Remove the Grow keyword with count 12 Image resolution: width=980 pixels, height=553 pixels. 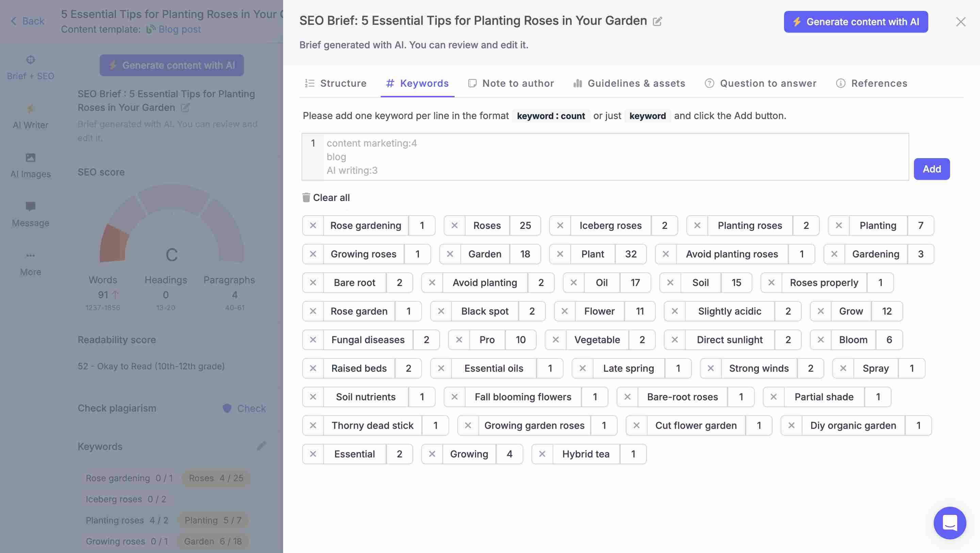[x=821, y=311]
